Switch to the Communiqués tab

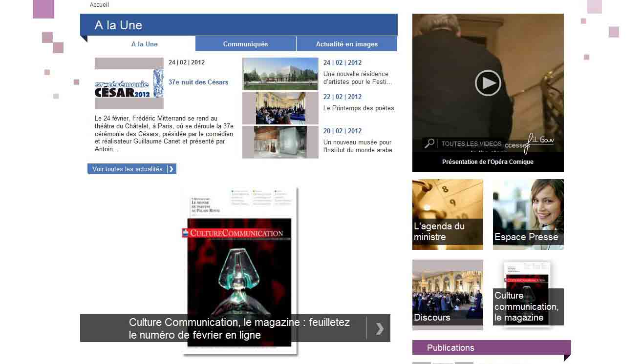click(x=245, y=44)
